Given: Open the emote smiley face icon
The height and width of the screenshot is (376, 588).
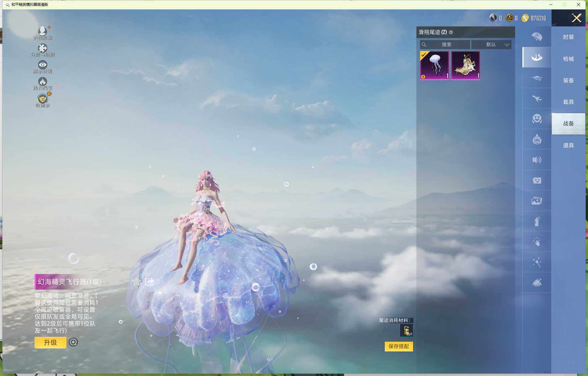Looking at the screenshot, I should (x=537, y=118).
